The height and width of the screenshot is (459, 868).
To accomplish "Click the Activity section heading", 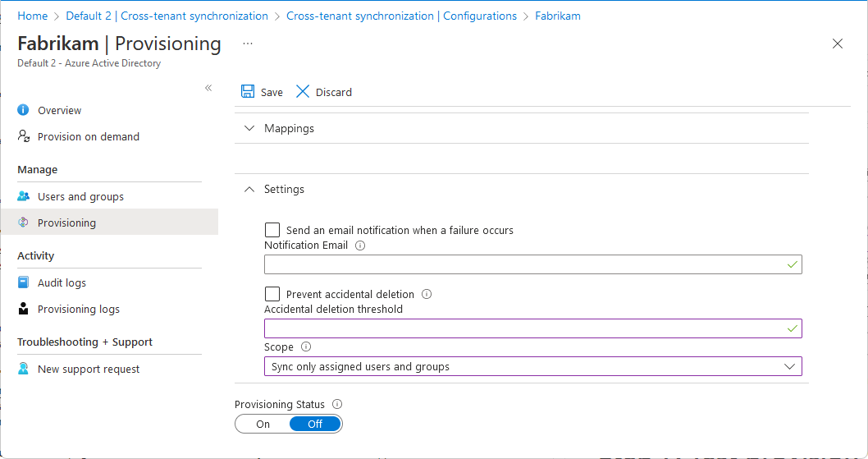I will (x=35, y=255).
